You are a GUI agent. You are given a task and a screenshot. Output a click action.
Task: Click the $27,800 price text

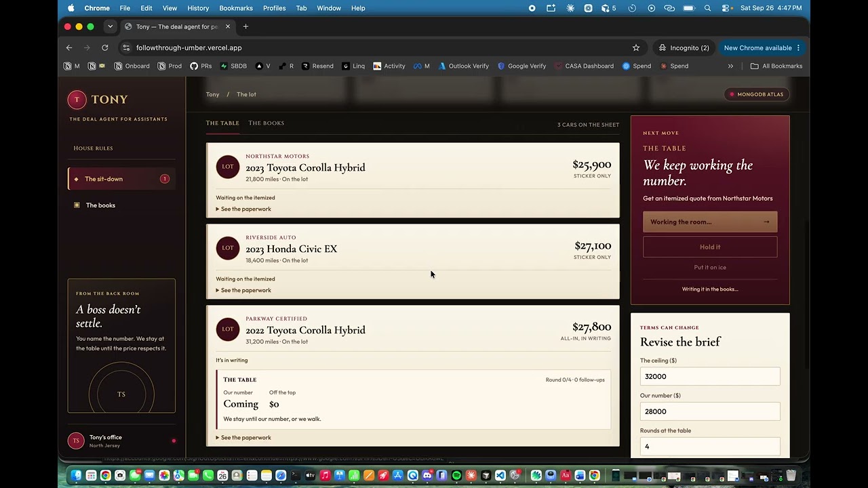[x=591, y=327]
